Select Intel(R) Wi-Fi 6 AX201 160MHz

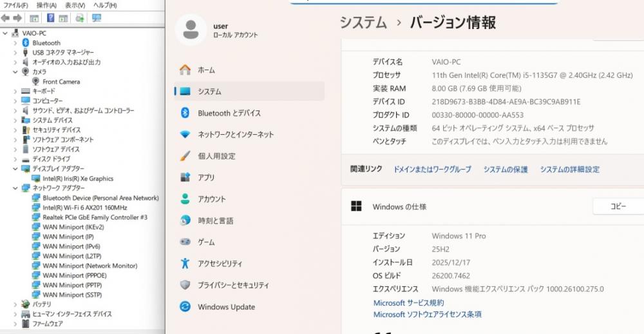point(84,208)
